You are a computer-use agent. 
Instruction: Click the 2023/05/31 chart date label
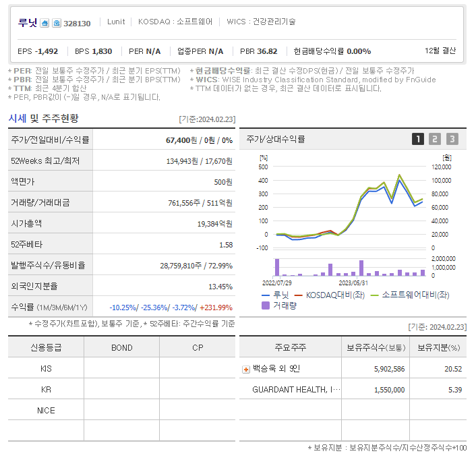(353, 283)
